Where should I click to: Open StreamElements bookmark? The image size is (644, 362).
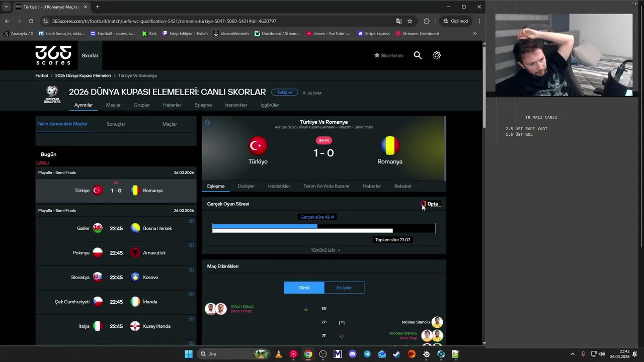click(231, 34)
